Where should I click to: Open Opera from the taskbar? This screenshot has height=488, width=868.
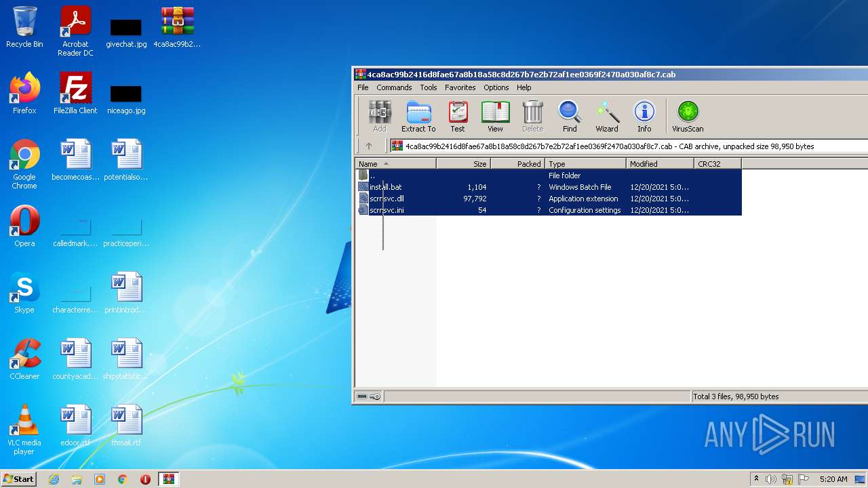tap(145, 479)
